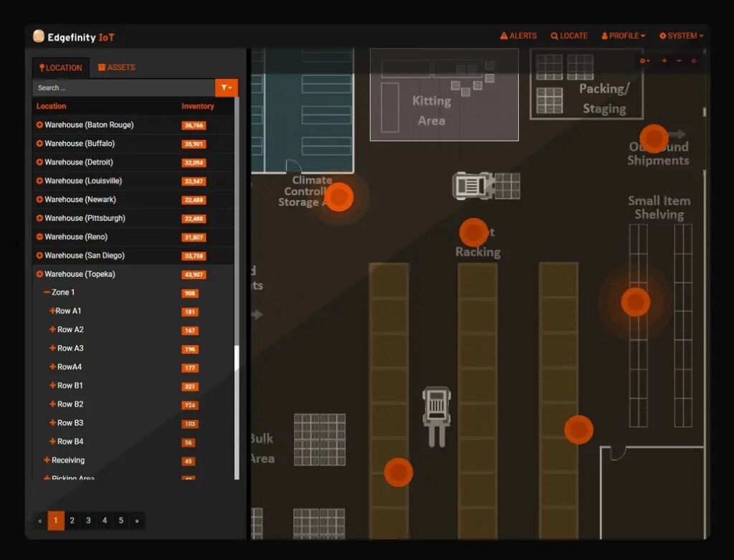Click the alert marker near Outbound Shipments
This screenshot has height=560, width=734.
pyautogui.click(x=654, y=139)
